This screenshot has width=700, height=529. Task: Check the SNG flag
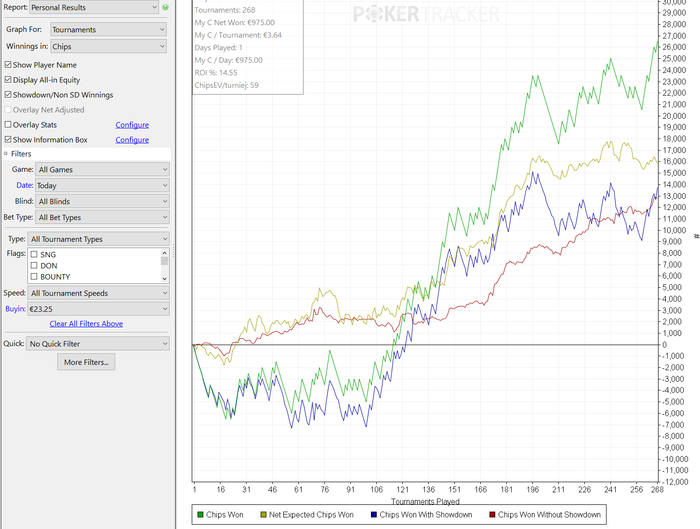click(34, 254)
